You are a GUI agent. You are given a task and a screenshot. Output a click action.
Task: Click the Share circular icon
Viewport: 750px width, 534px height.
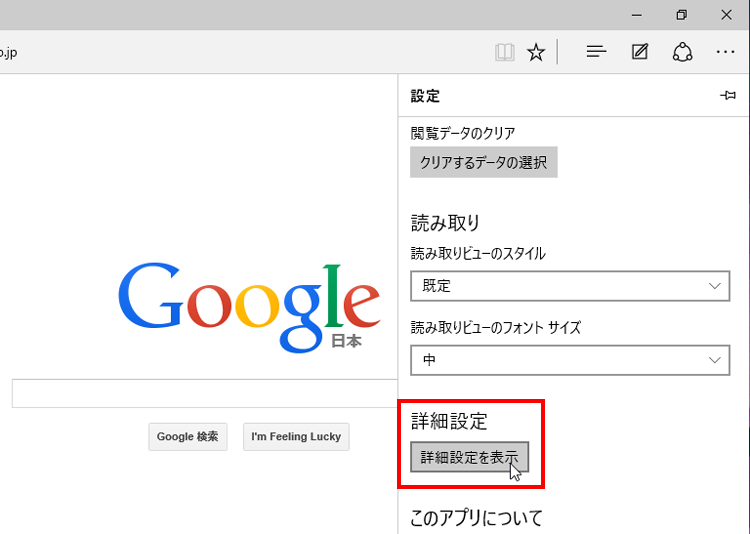(683, 52)
